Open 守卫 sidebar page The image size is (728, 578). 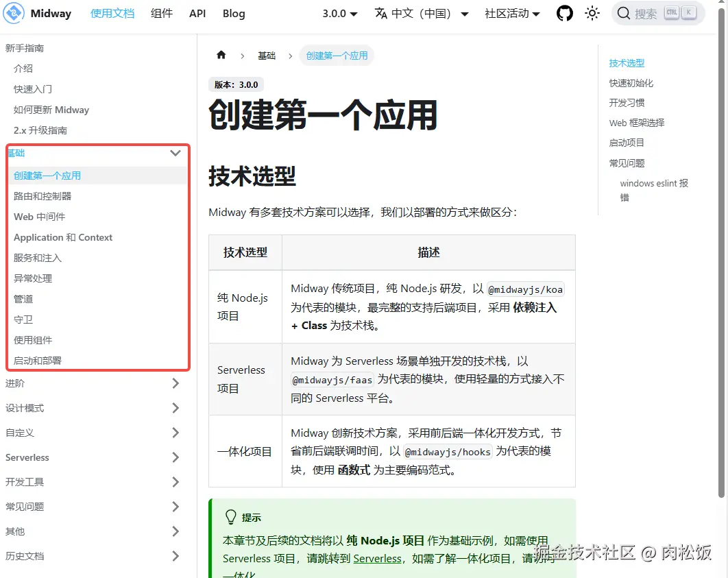click(x=23, y=320)
